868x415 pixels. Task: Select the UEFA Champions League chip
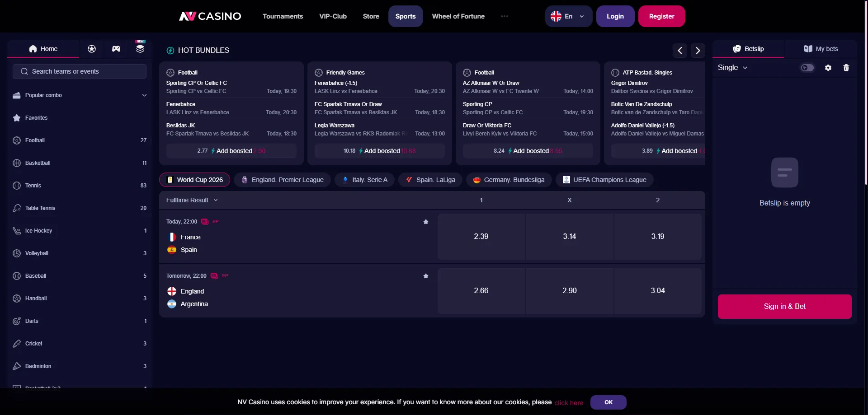click(x=604, y=180)
